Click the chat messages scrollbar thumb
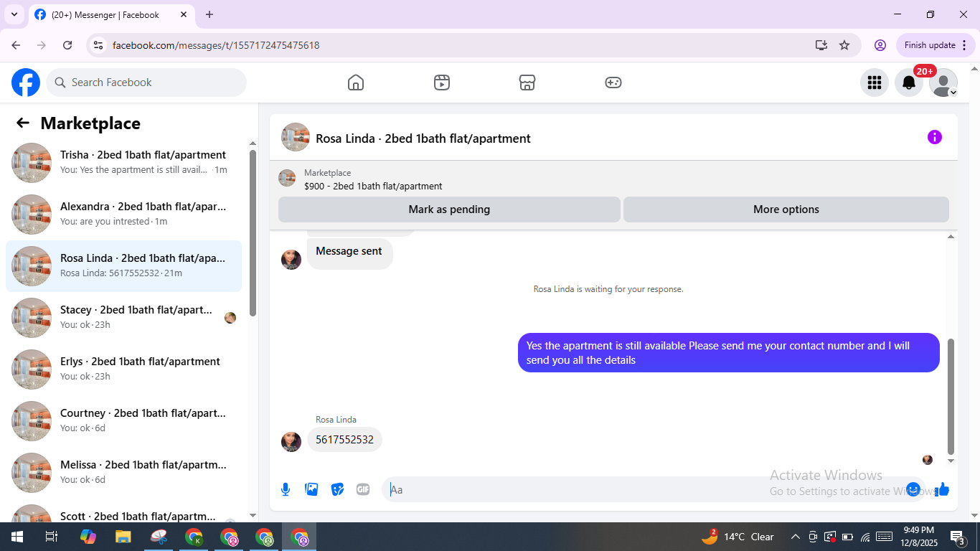980x551 pixels. pos(951,396)
